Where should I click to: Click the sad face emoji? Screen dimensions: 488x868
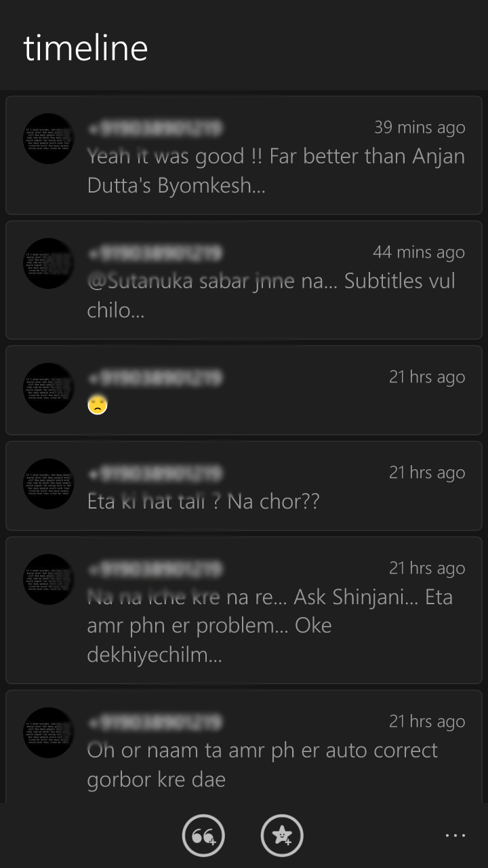pos(98,406)
